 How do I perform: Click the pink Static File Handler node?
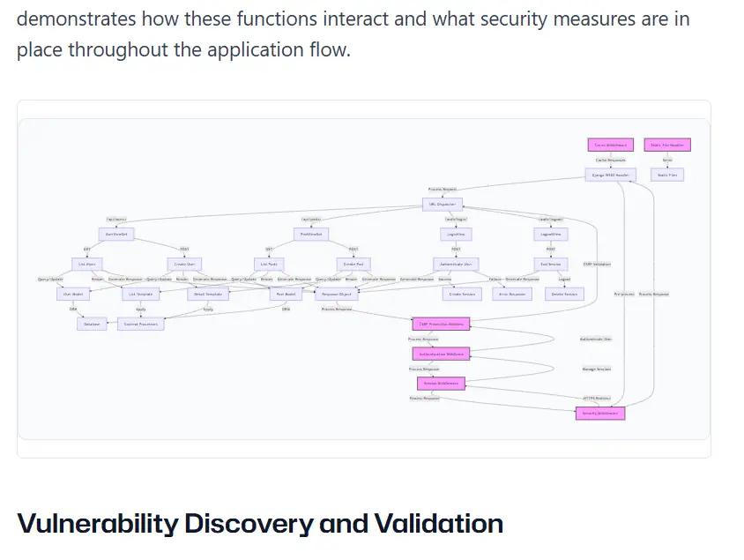tap(667, 145)
